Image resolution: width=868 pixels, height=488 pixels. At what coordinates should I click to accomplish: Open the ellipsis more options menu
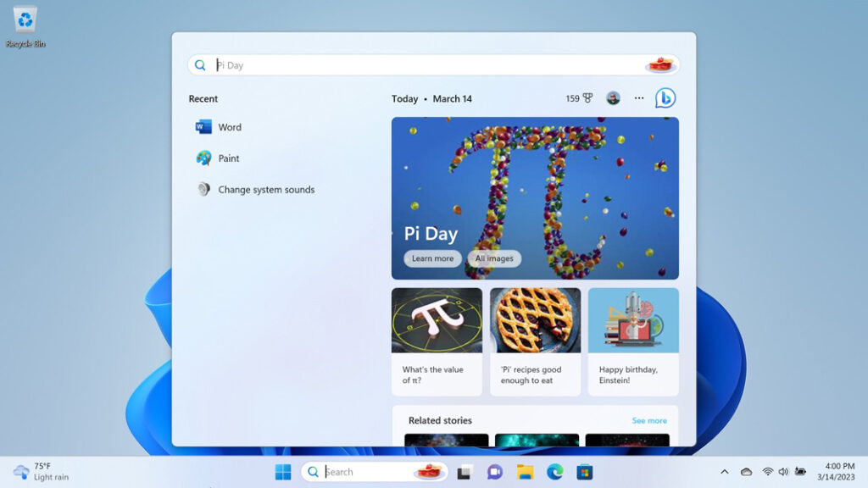[638, 98]
